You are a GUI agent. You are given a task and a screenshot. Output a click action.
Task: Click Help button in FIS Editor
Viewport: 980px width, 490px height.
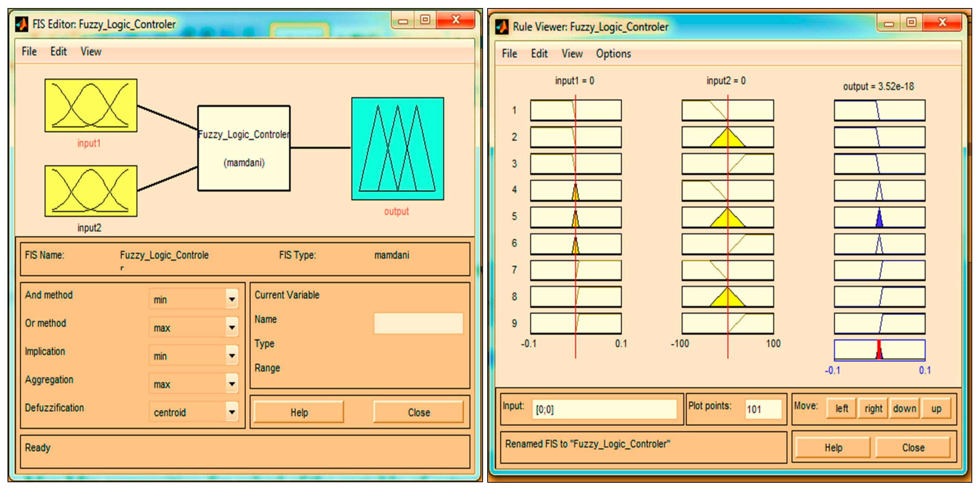pyautogui.click(x=299, y=412)
